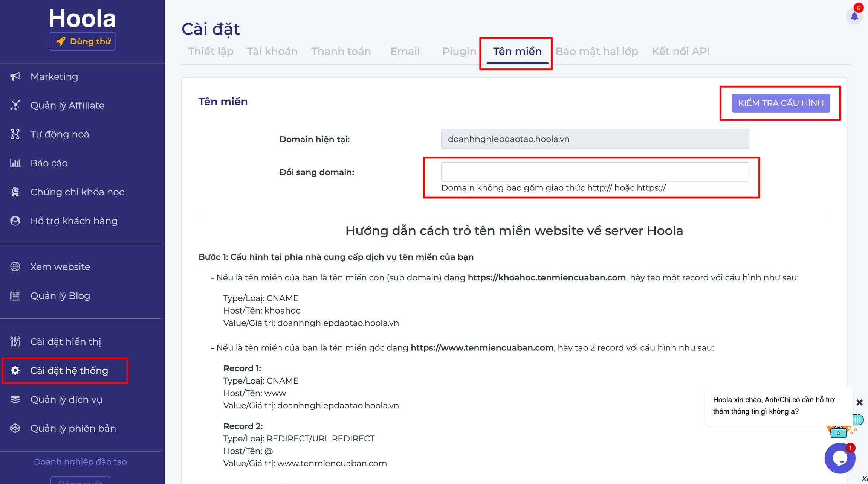Click the Marketing megaphone icon
The height and width of the screenshot is (484, 868).
15,76
